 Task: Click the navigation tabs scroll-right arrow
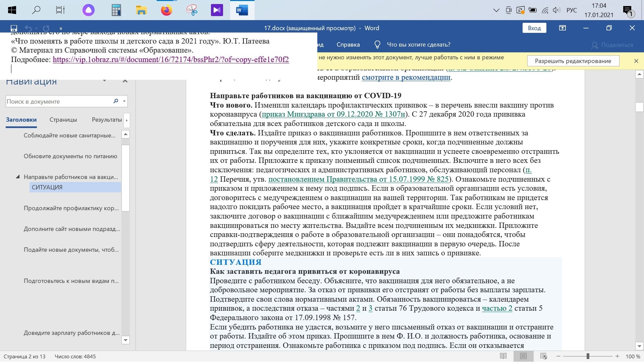pos(127,120)
